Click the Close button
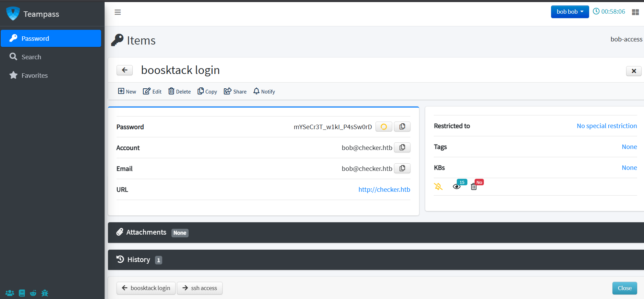Screen dimensions: 644x299 pos(624,288)
